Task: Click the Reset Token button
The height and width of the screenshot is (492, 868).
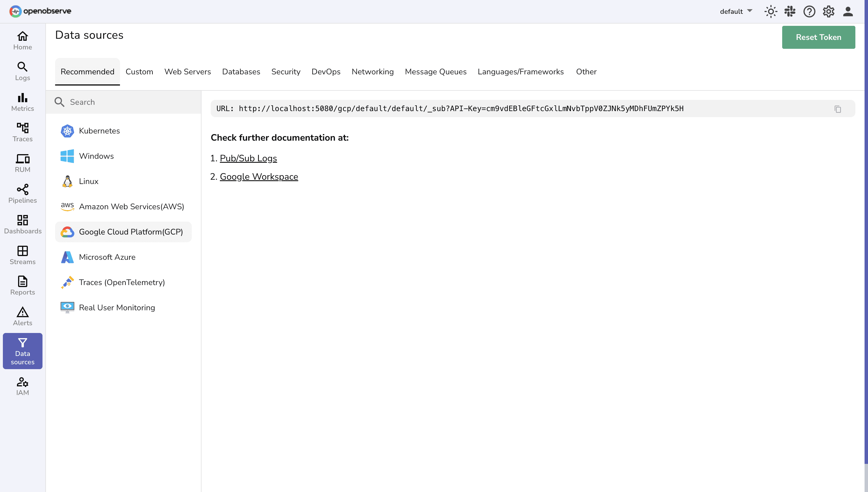Action: tap(818, 37)
